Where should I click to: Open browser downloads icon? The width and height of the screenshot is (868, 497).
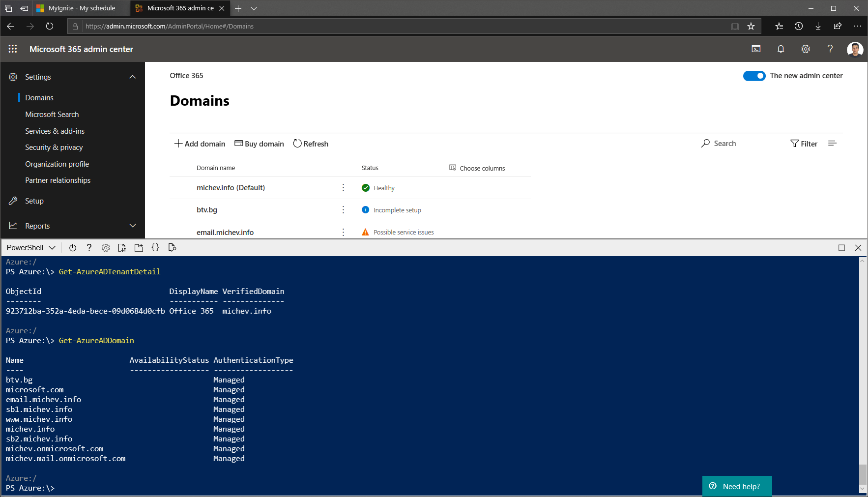pyautogui.click(x=818, y=26)
